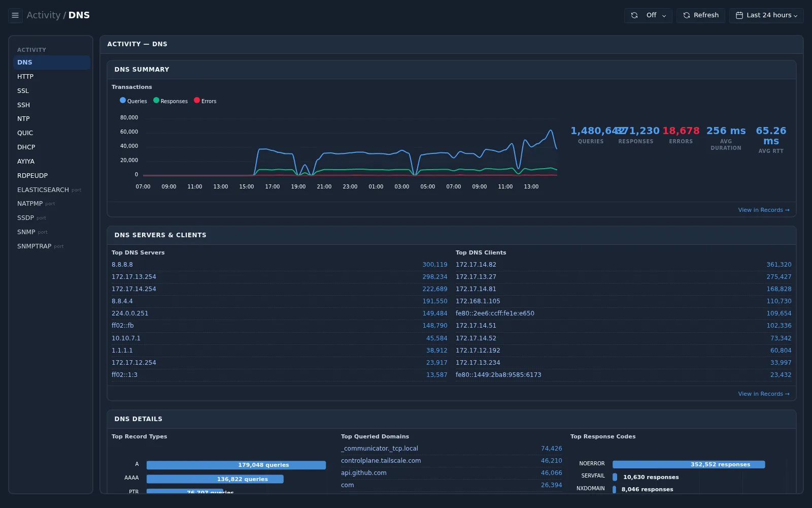The width and height of the screenshot is (812, 508).
Task: Click the auto-refresh cycle icon
Action: pos(634,15)
